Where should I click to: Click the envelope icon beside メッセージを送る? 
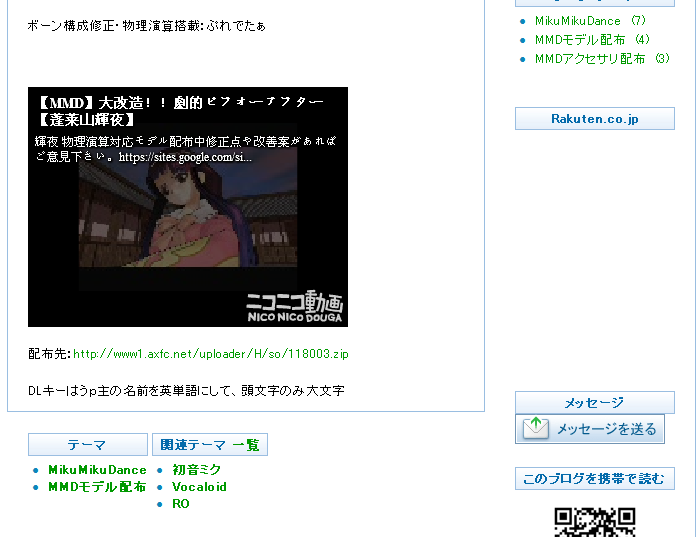(536, 428)
